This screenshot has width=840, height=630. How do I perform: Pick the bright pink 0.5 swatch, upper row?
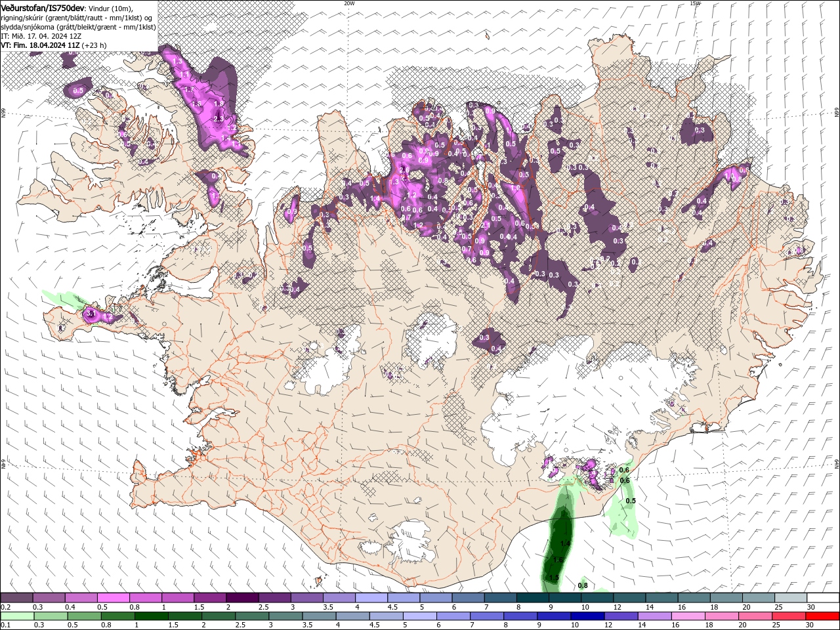coord(113,598)
